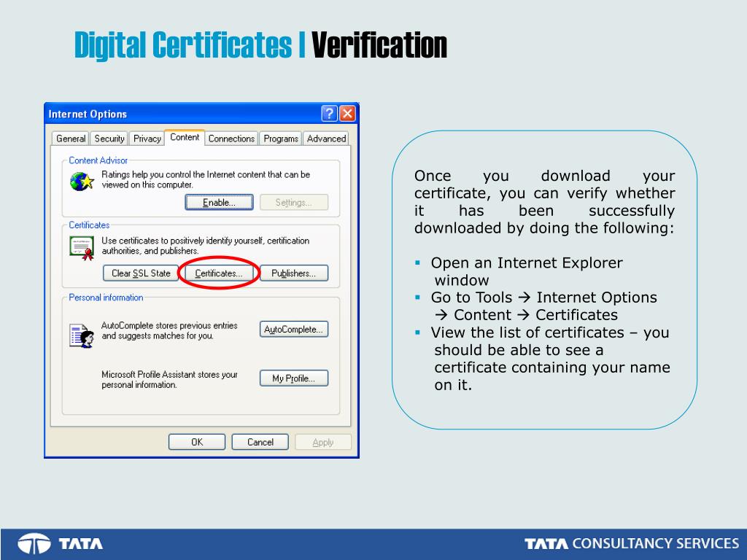
Task: Select the Privacy tab
Action: 147,139
